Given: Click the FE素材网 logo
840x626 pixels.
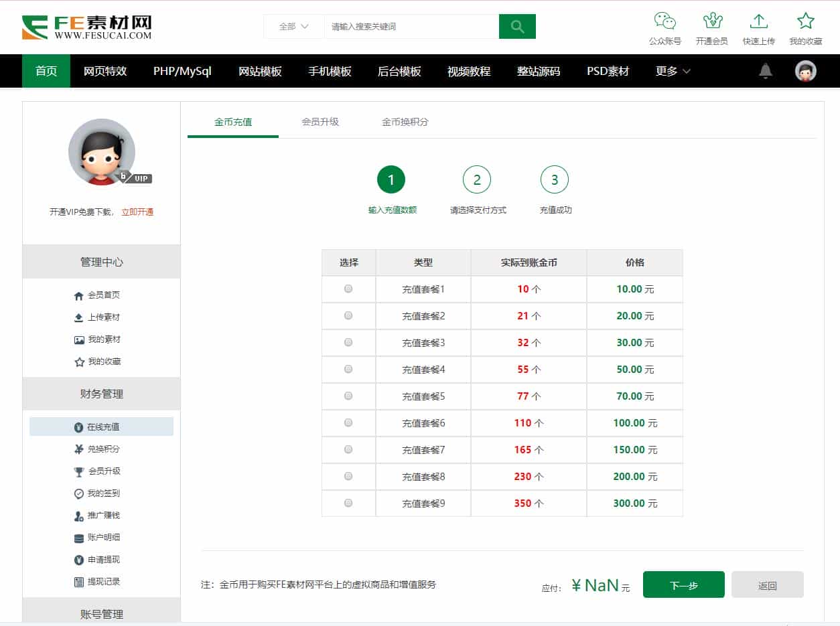Looking at the screenshot, I should click(x=86, y=26).
